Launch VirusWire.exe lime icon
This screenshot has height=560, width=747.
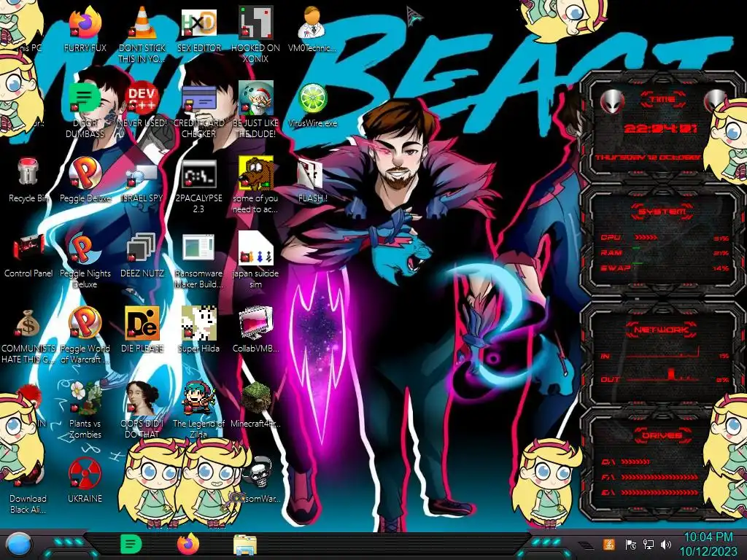312,98
